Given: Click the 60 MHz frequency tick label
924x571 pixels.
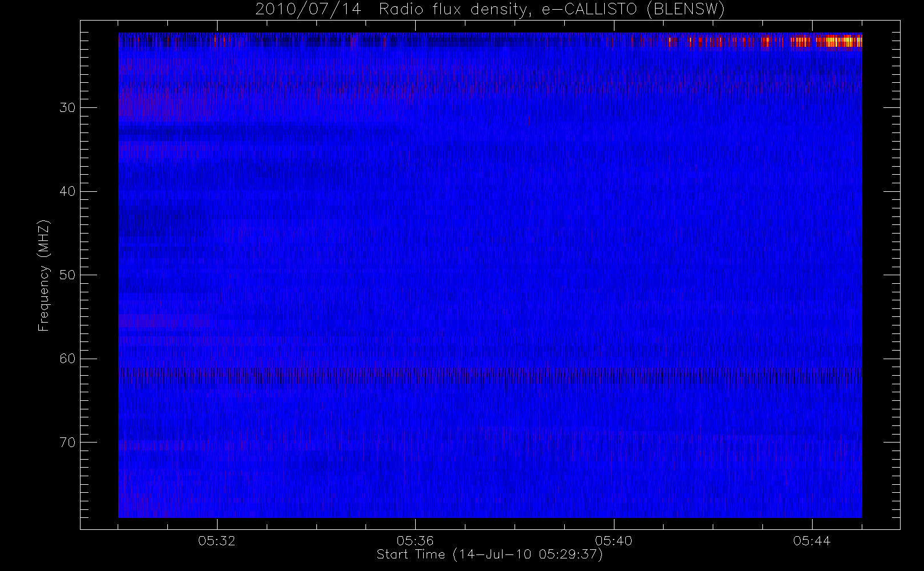Looking at the screenshot, I should pyautogui.click(x=67, y=359).
